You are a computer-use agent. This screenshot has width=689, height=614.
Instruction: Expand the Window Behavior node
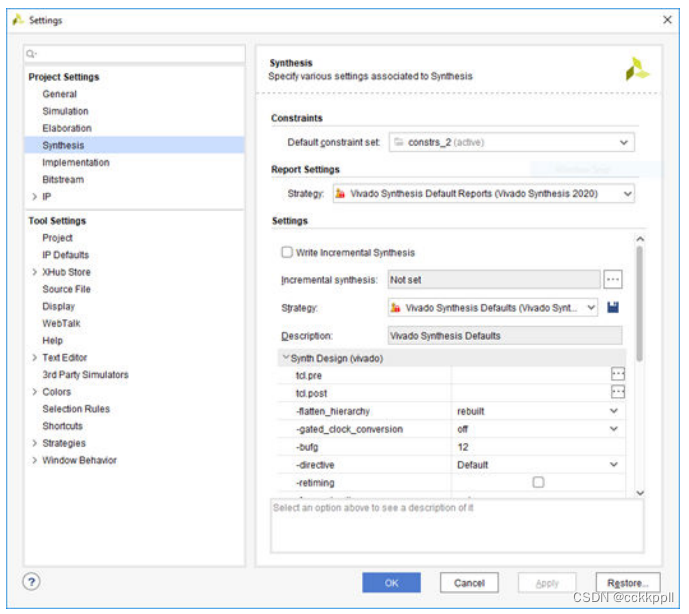pyautogui.click(x=34, y=460)
